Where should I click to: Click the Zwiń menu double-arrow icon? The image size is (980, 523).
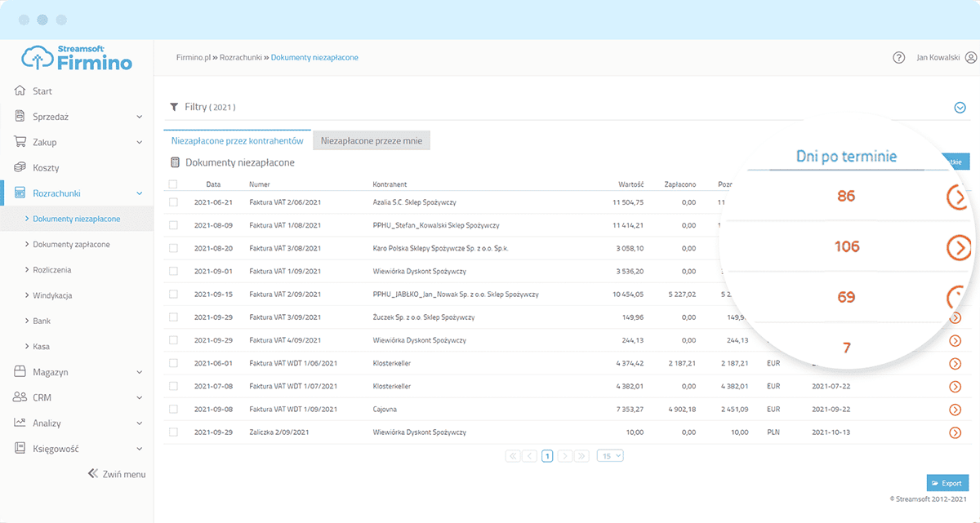(92, 473)
